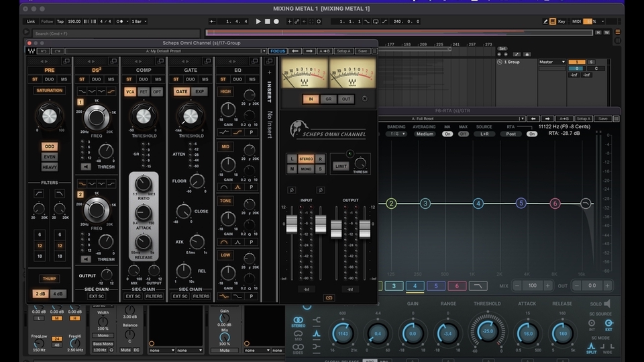Viewport: 644px width, 362px height.
Task: Click MIX plus stepper in F6-RTA
Action: [x=548, y=285]
